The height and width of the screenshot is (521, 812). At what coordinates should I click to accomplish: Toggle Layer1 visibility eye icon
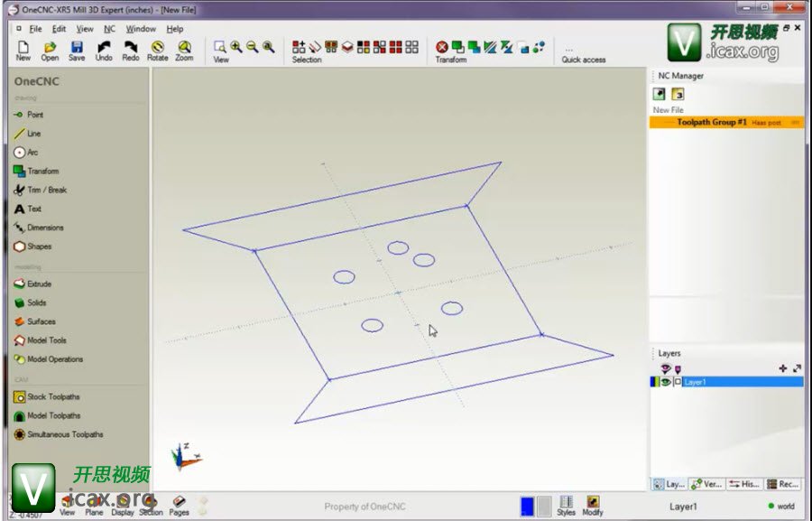(666, 382)
